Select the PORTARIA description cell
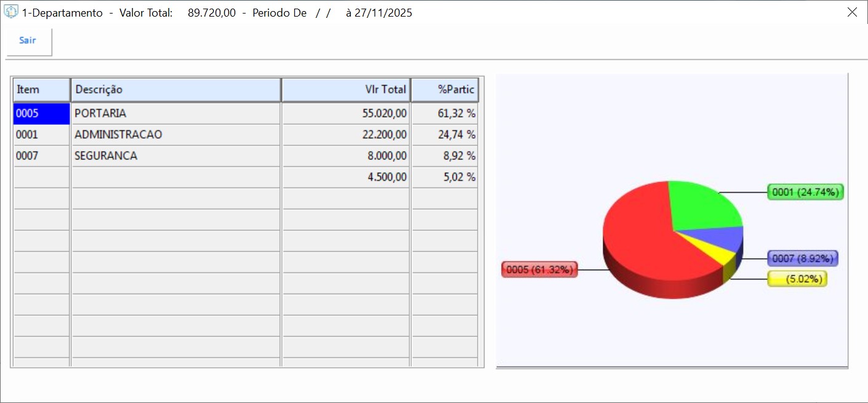The width and height of the screenshot is (868, 403). [176, 114]
